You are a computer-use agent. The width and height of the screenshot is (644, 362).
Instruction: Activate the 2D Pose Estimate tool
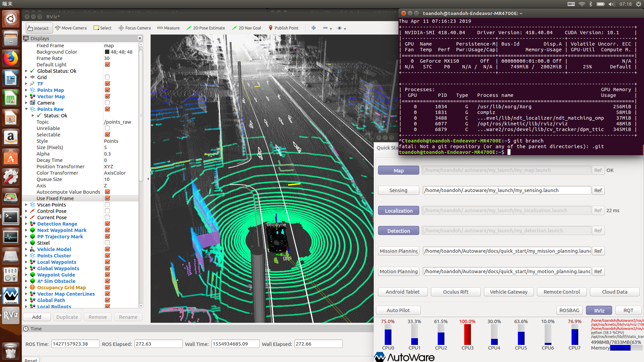tap(206, 28)
